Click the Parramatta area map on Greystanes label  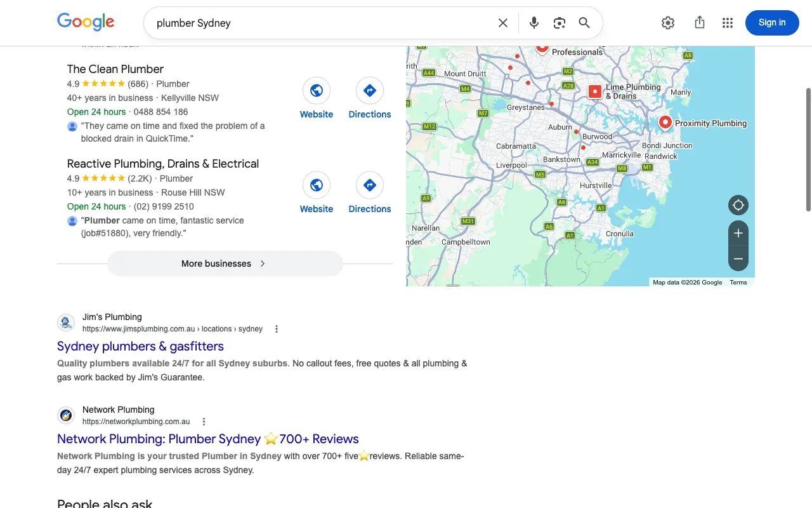(526, 107)
